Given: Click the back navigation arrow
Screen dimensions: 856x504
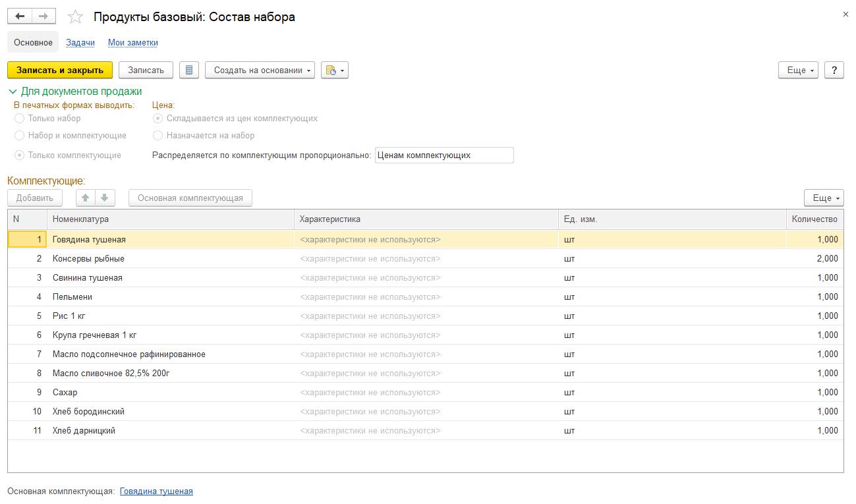Looking at the screenshot, I should [x=20, y=16].
